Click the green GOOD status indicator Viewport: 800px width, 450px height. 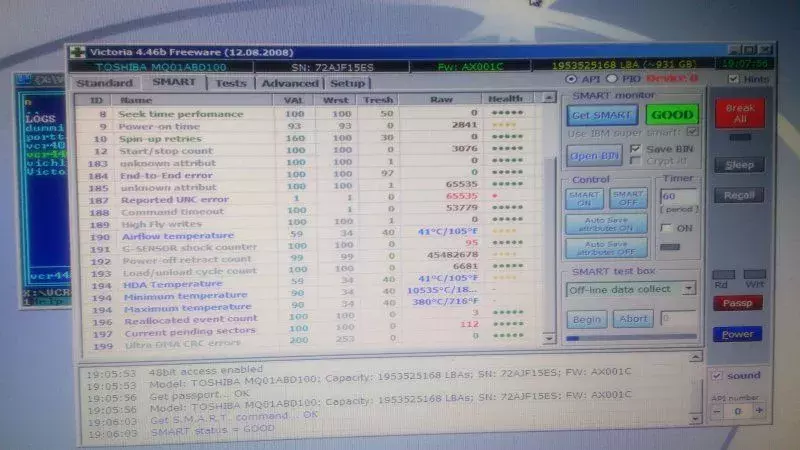coord(672,114)
